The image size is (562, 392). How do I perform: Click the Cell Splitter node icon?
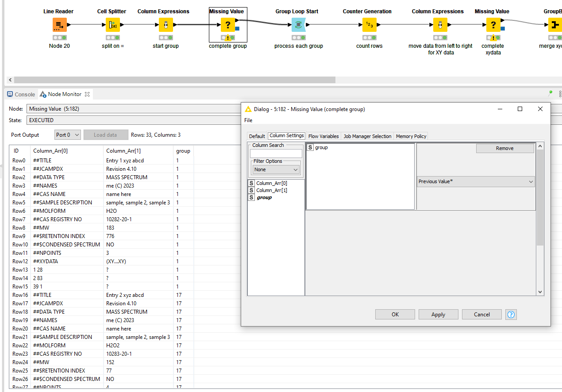(112, 25)
